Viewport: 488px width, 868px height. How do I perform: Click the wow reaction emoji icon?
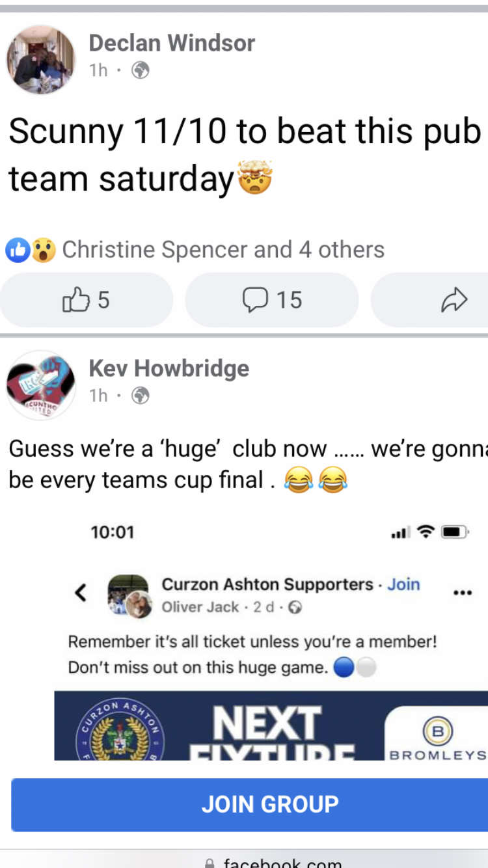43,250
